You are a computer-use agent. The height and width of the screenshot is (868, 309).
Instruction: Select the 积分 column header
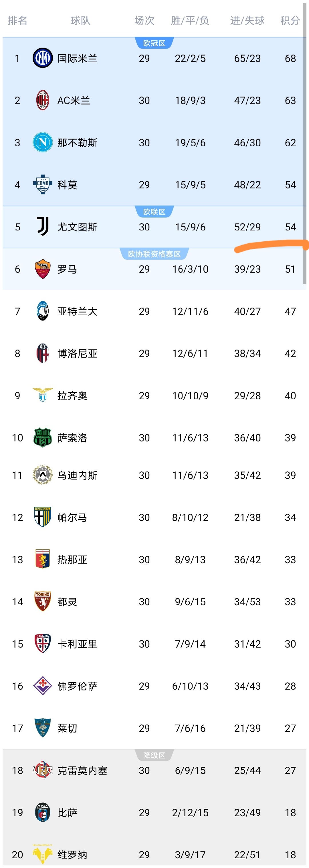pos(290,21)
